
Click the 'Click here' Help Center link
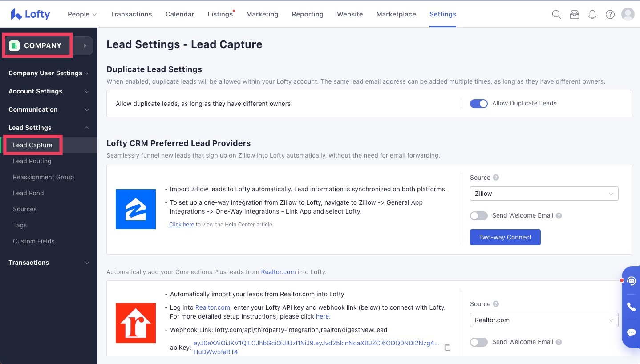click(x=182, y=225)
